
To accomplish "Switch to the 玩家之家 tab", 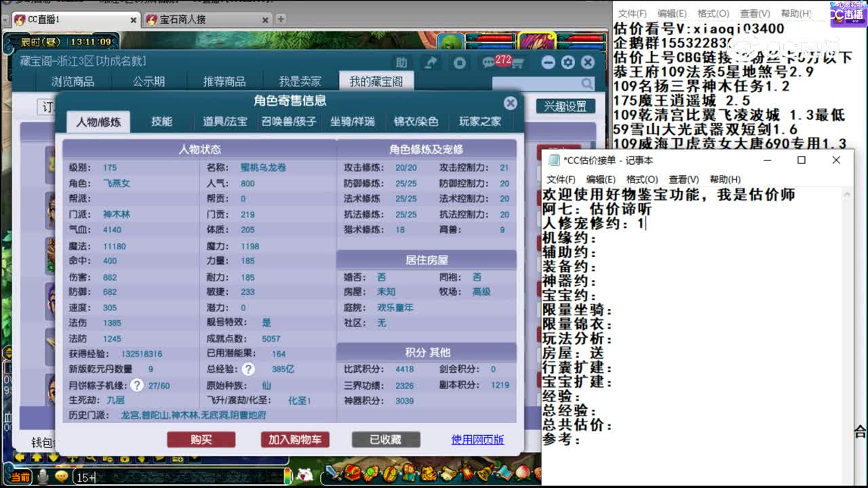I will [x=480, y=122].
